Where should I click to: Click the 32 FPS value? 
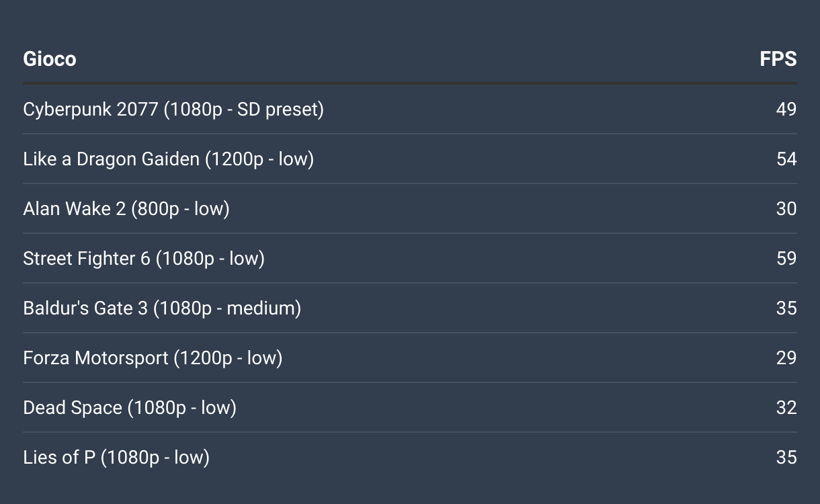click(786, 407)
